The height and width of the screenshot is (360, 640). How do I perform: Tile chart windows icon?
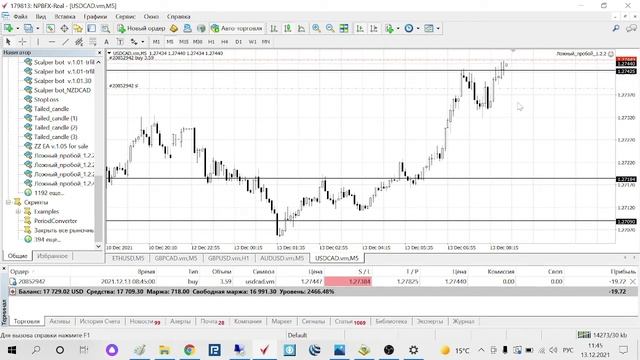(x=344, y=28)
